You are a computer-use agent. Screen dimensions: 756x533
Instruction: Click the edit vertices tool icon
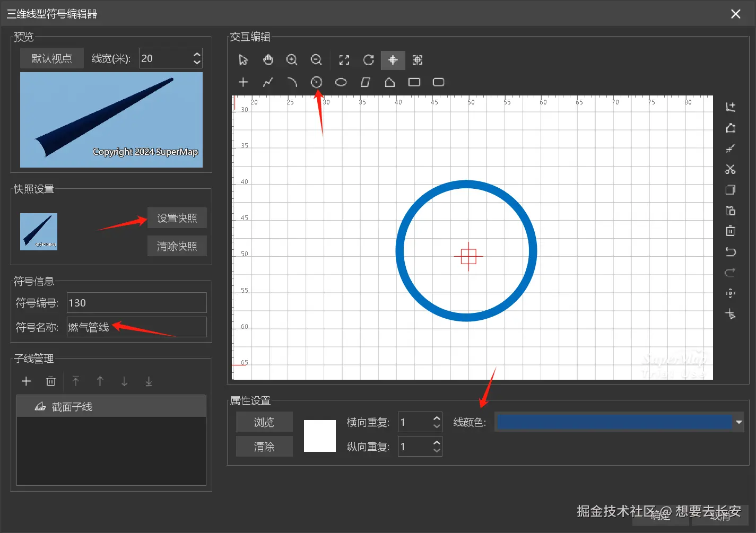point(731,128)
